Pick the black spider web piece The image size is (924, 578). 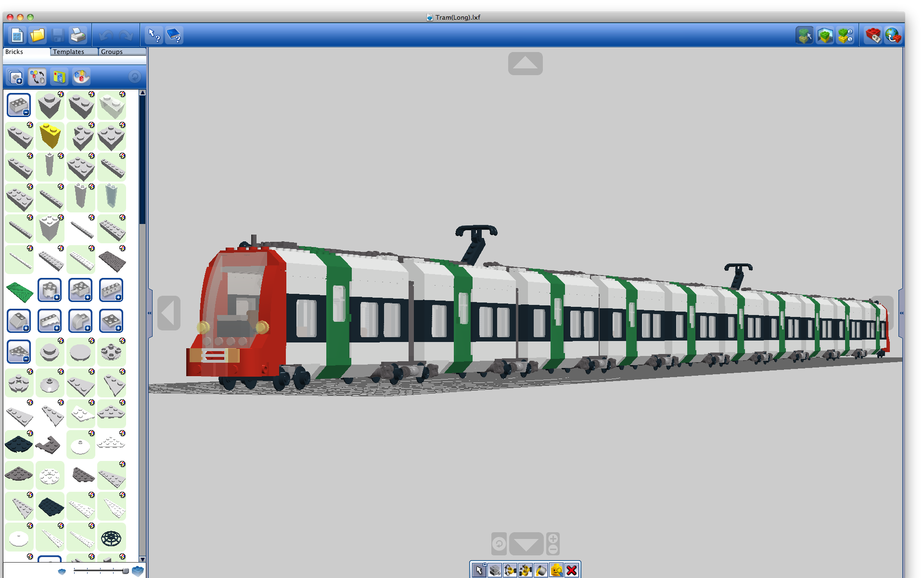pos(111,538)
